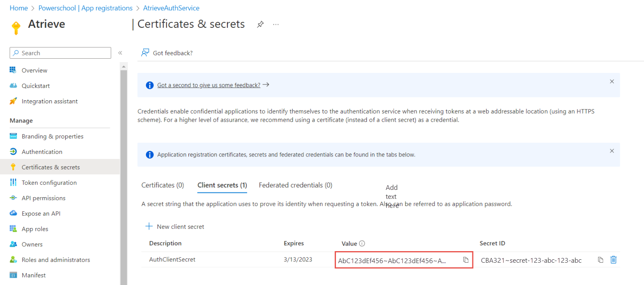The height and width of the screenshot is (285, 644).
Task: Click the sidebar vertical scrollbar
Action: 124,171
